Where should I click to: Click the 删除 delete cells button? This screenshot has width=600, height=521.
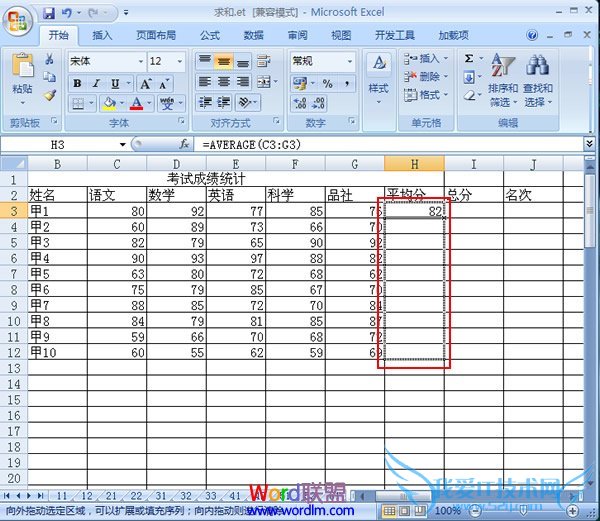(426, 77)
